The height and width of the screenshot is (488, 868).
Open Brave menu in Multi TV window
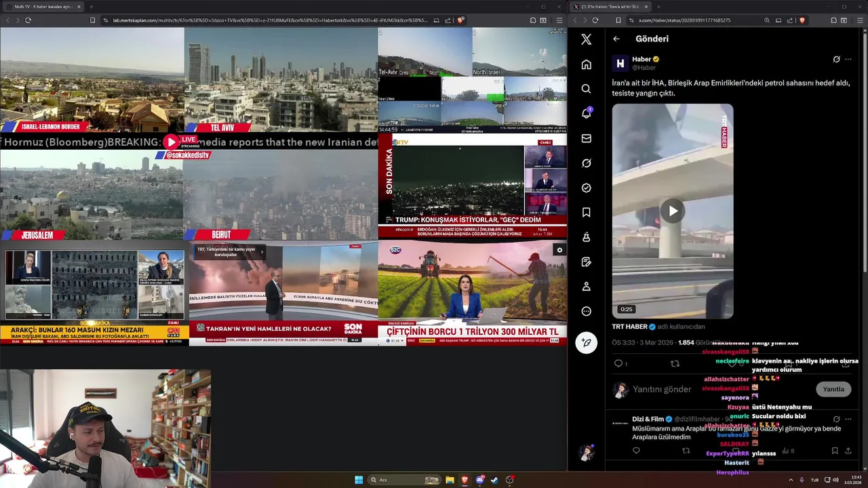pyautogui.click(x=559, y=20)
